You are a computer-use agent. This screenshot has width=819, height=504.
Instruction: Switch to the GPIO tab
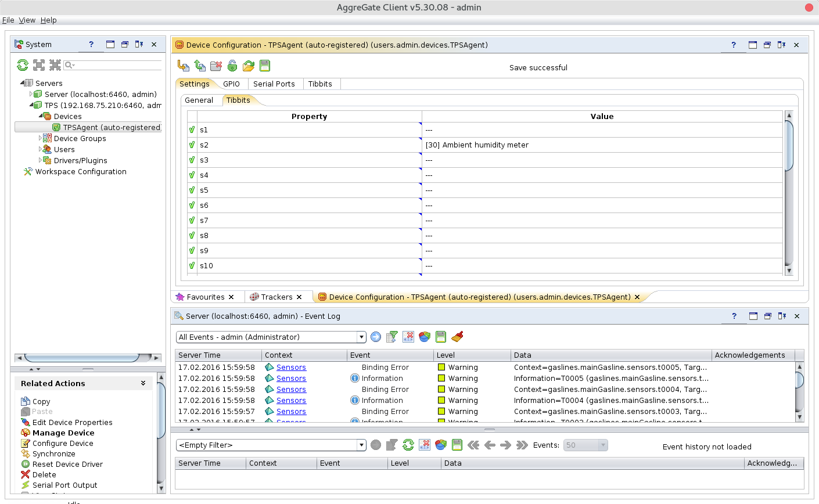[x=231, y=84]
